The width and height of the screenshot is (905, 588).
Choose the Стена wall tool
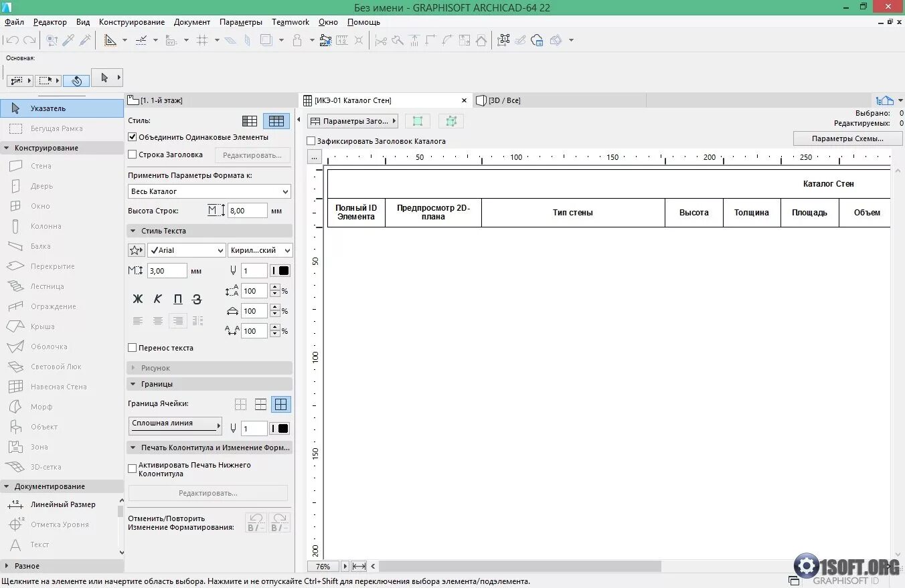coord(62,166)
